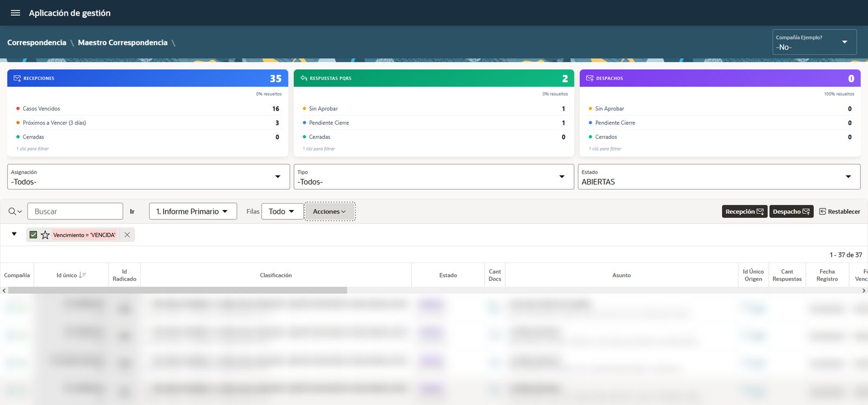This screenshot has width=868, height=405.
Task: Click the Respuestas PQRS reply icon
Action: coord(304,78)
